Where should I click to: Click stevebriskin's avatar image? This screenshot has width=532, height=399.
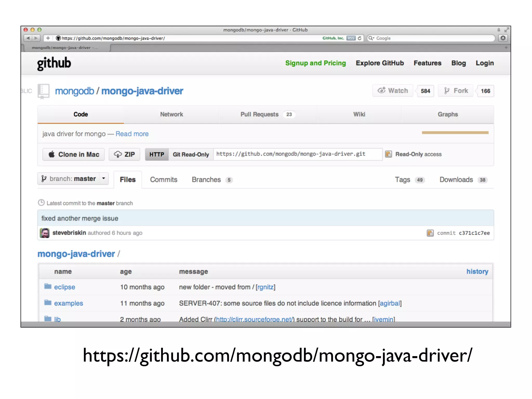click(x=44, y=233)
